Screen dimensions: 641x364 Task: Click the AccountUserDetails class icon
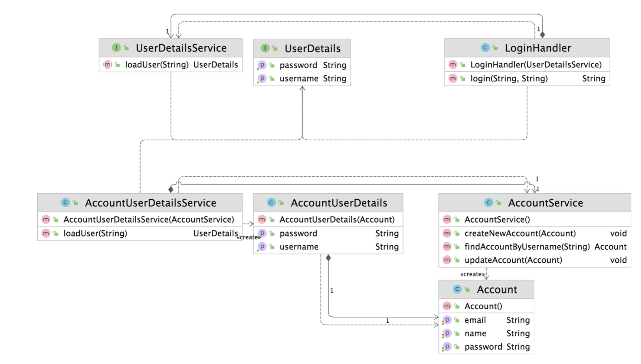[271, 202]
